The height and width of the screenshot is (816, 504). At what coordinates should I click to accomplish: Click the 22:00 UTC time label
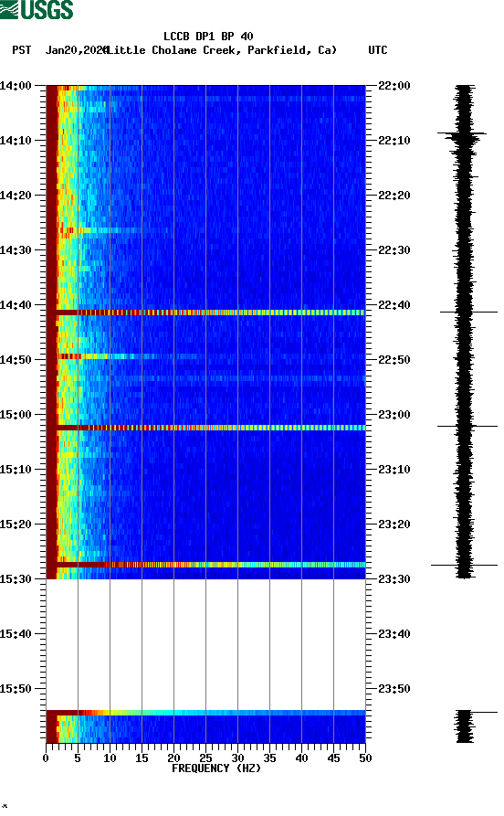tap(394, 85)
